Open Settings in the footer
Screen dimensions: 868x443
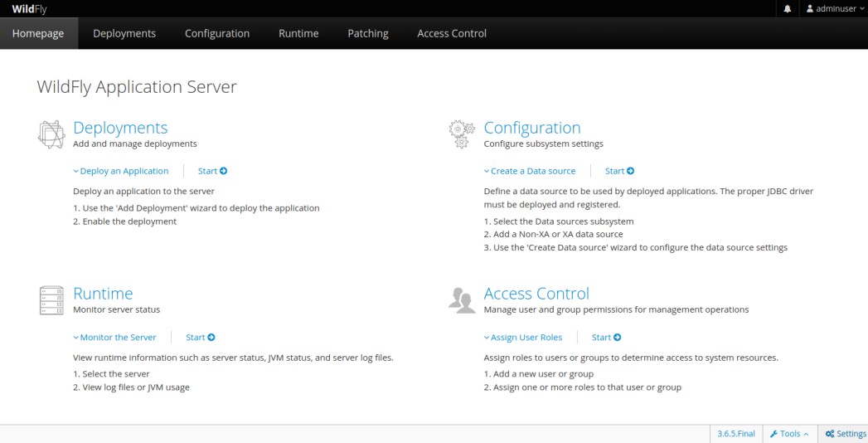point(846,434)
